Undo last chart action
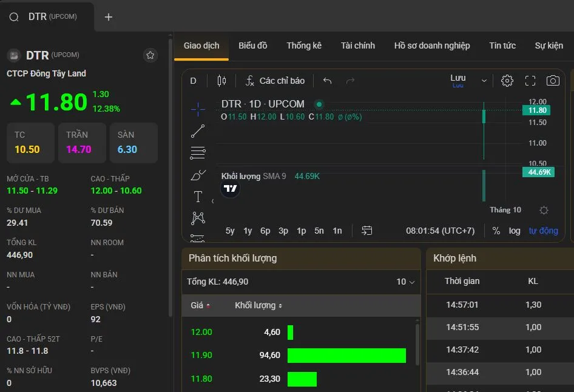Screen dimensions: 574x392 (x=327, y=81)
